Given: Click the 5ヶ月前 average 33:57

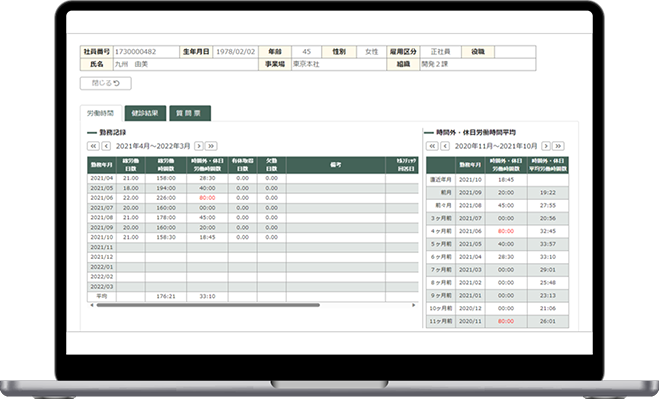Looking at the screenshot, I should [548, 244].
